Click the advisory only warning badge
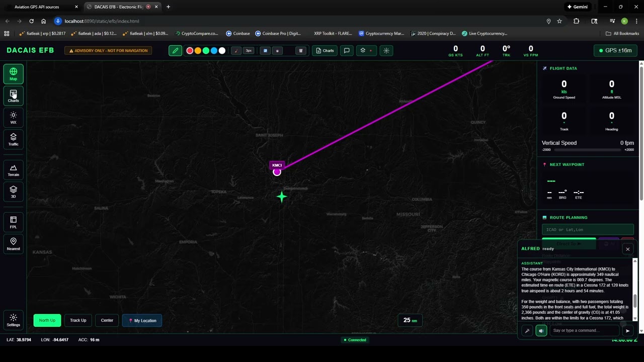The width and height of the screenshot is (644, 362). click(109, 51)
